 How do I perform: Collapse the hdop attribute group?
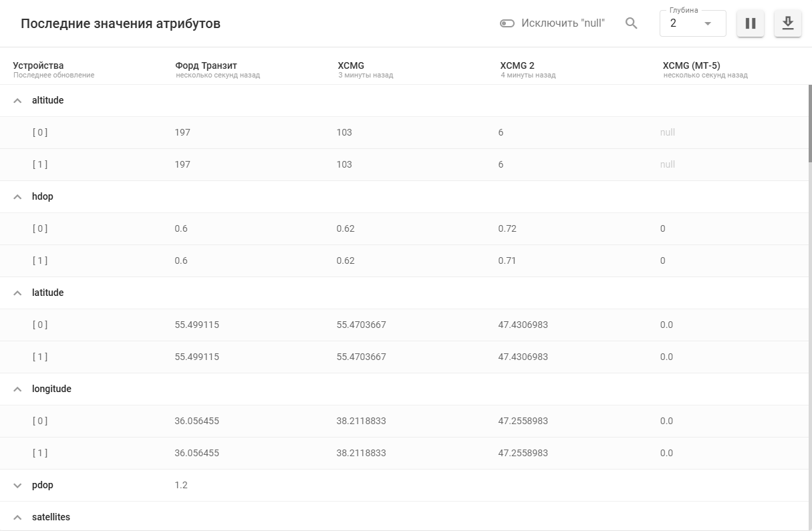18,197
